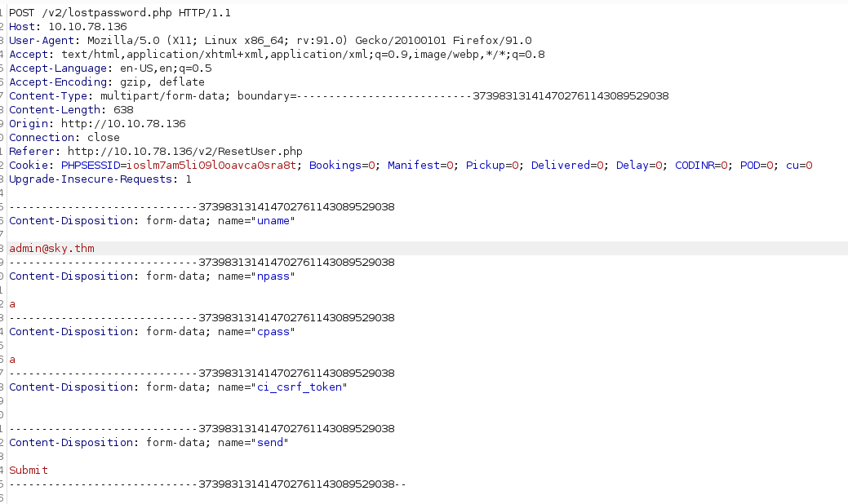Viewport: 848px width, 504px height.
Task: Click the CODINR cookie parameter
Action: [x=699, y=166]
